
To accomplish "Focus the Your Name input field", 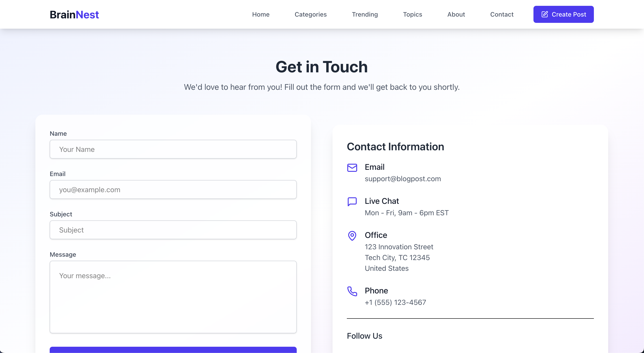I will 173,149.
